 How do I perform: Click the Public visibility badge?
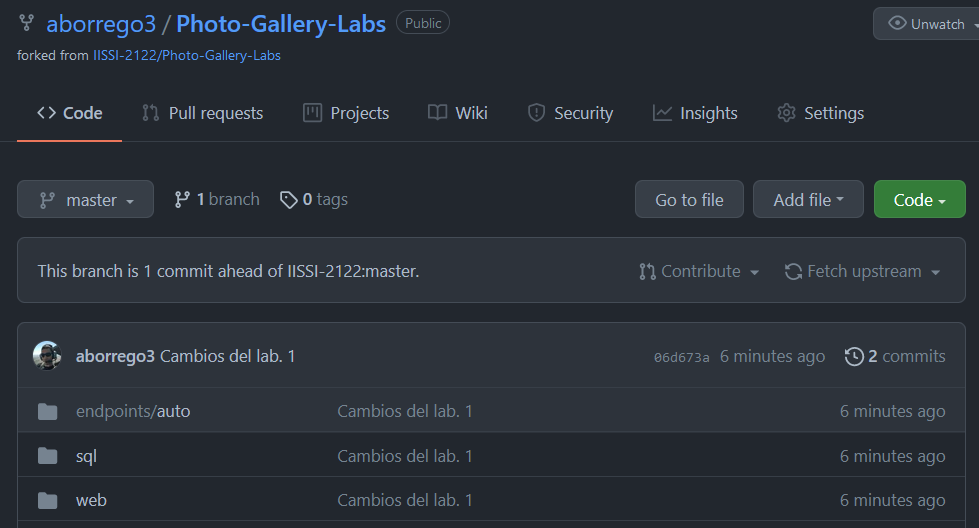tap(423, 23)
